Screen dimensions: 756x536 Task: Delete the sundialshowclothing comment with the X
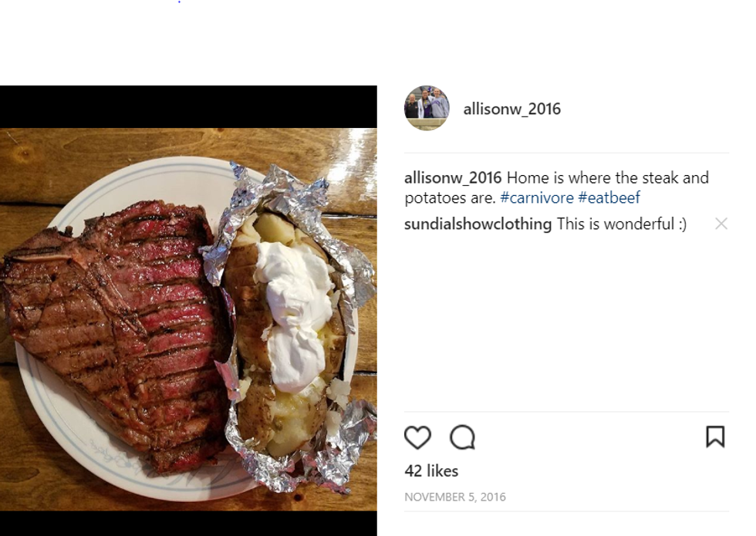coord(721,224)
